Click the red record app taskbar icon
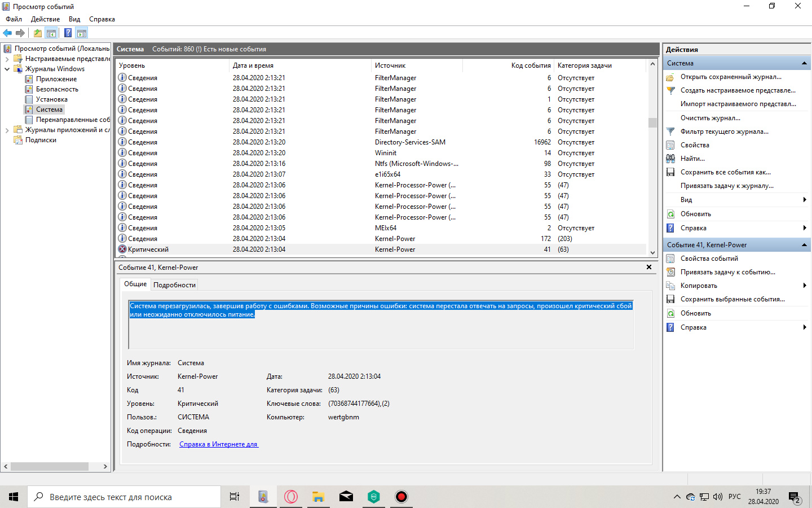The height and width of the screenshot is (508, 812). pyautogui.click(x=401, y=497)
